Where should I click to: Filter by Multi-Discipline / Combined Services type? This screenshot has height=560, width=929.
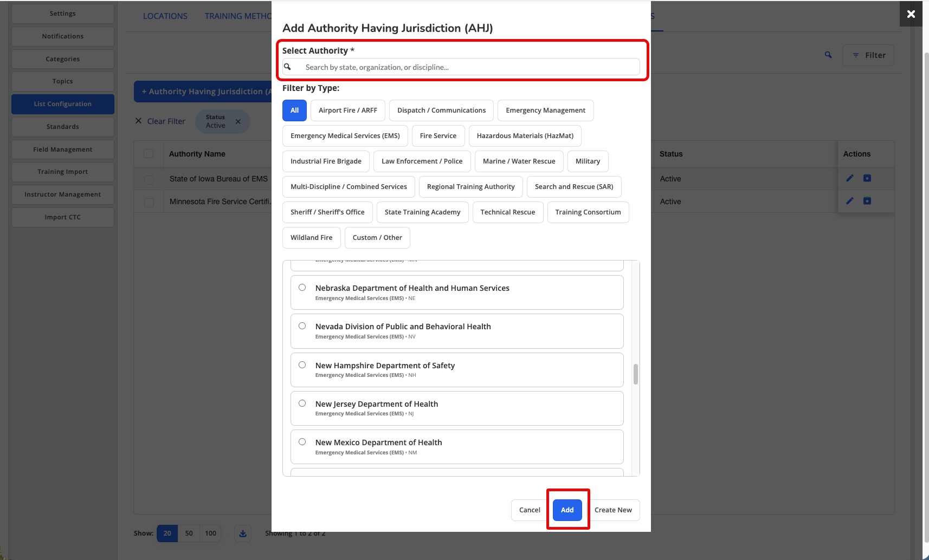[349, 187]
